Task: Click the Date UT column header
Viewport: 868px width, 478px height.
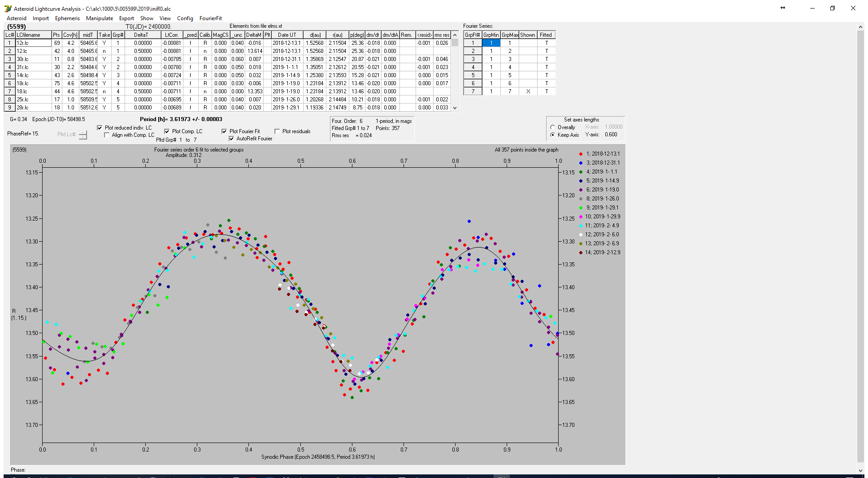Action: (287, 35)
